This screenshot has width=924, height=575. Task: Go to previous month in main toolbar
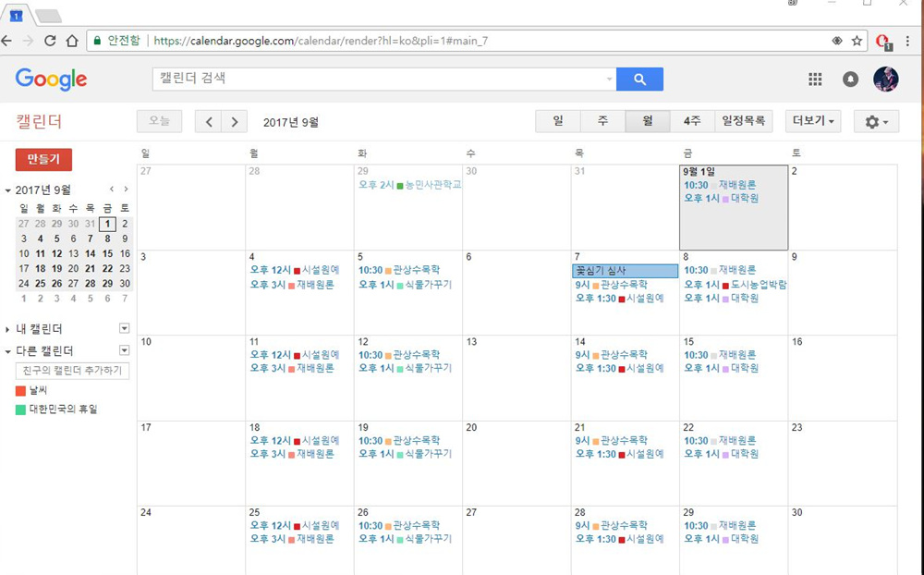pyautogui.click(x=209, y=122)
